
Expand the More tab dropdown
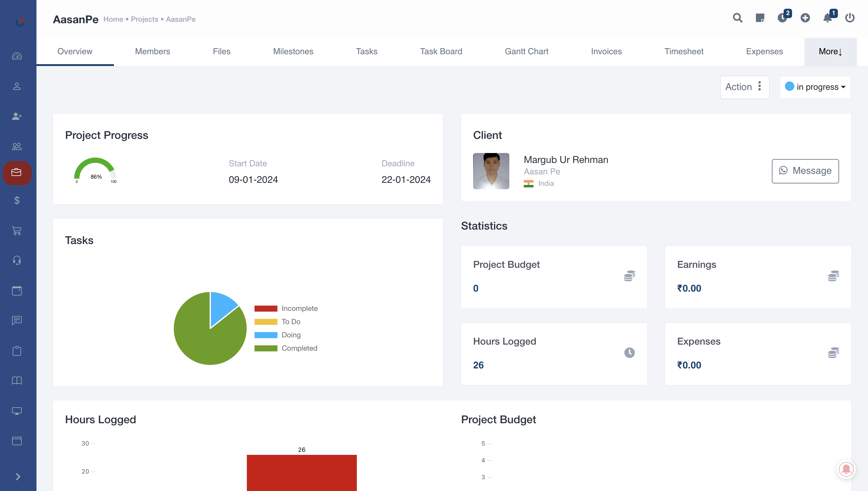[830, 52]
